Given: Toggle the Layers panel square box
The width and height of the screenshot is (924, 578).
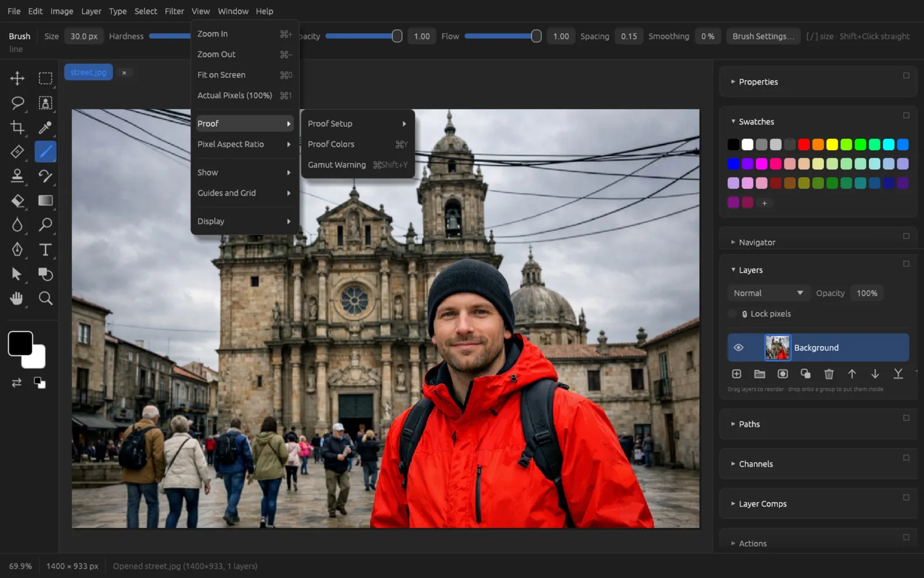Looking at the screenshot, I should click(906, 264).
